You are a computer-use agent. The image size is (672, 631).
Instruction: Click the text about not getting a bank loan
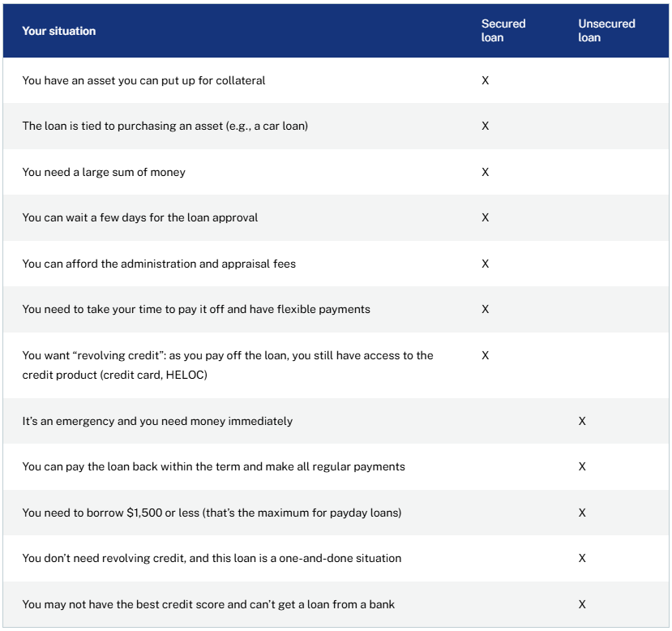point(208,604)
